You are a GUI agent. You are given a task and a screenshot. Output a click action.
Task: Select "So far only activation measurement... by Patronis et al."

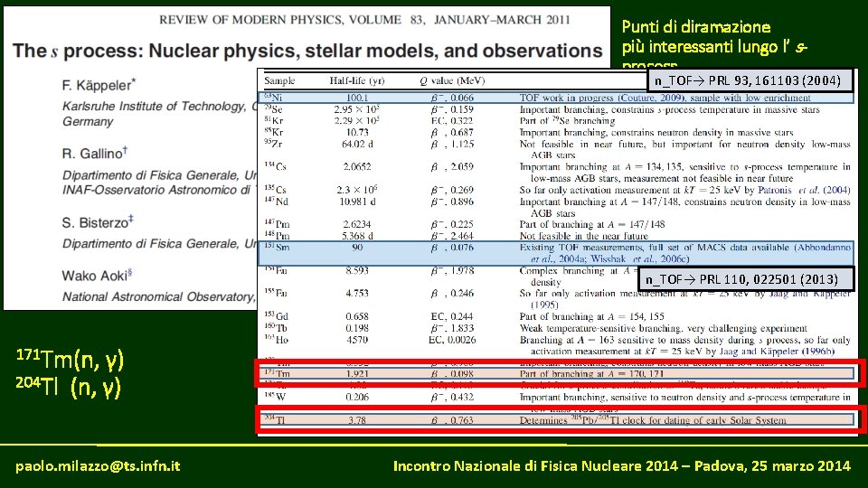point(684,190)
